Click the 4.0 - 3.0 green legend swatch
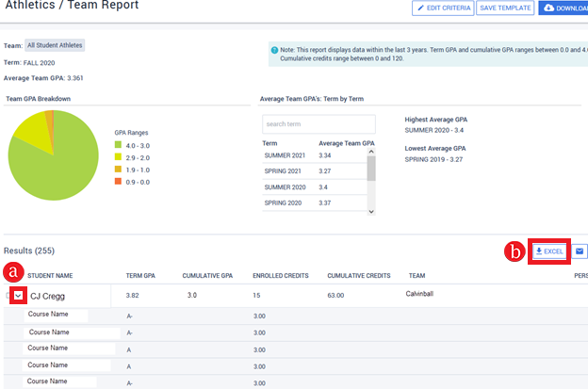Screen dimensions: 588x389 click(117, 145)
